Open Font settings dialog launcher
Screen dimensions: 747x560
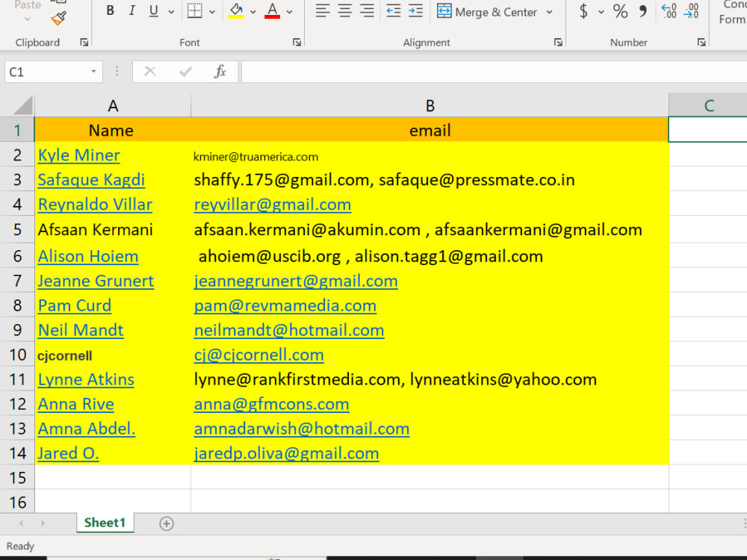297,43
